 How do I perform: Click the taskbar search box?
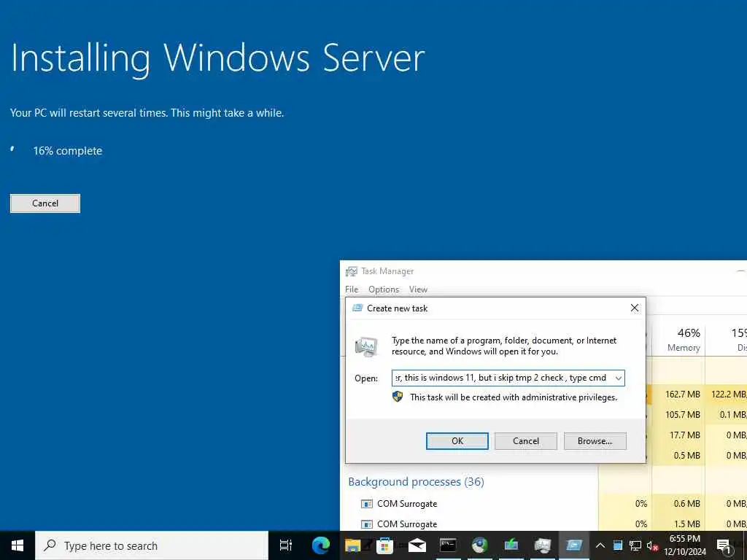[152, 545]
